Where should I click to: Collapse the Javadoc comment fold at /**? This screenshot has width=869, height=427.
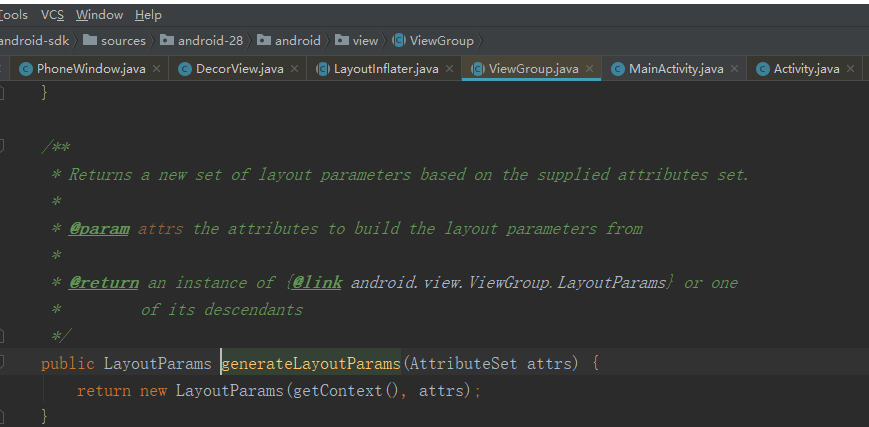tap(2, 146)
